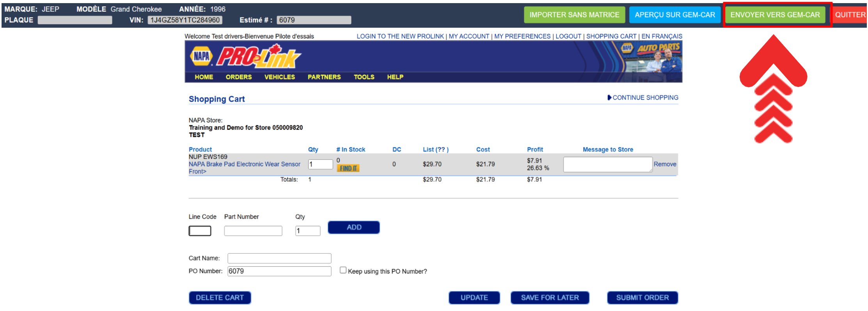Select the VEHICLES menu item
Screen dimensions: 868x311
(279, 77)
